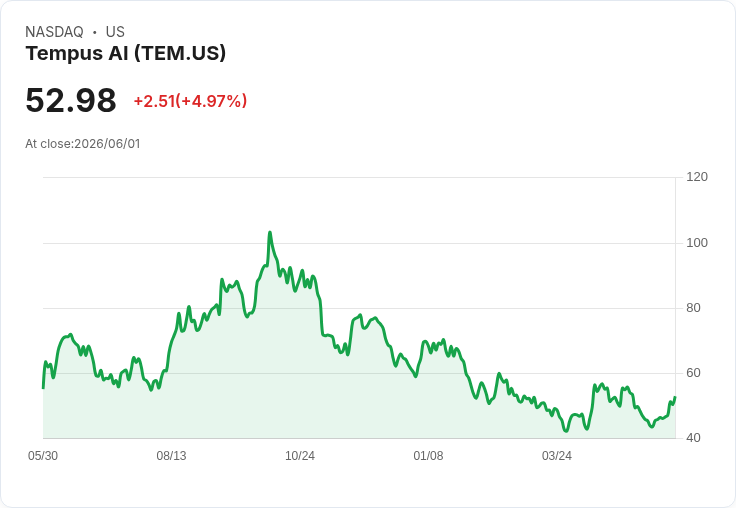This screenshot has height=508, width=736.
Task: Click the 03/24 date axis label
Action: click(557, 455)
